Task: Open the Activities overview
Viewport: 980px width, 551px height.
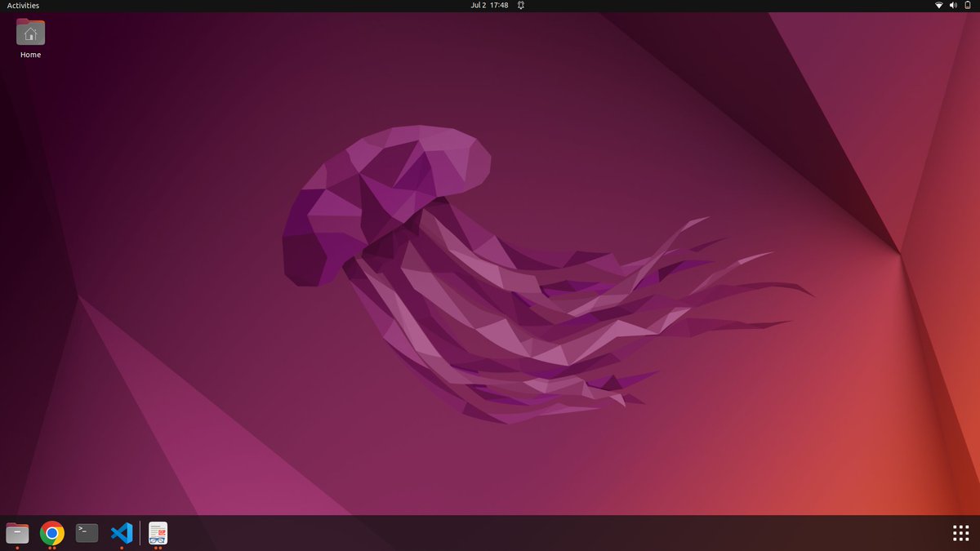Action: pyautogui.click(x=23, y=6)
